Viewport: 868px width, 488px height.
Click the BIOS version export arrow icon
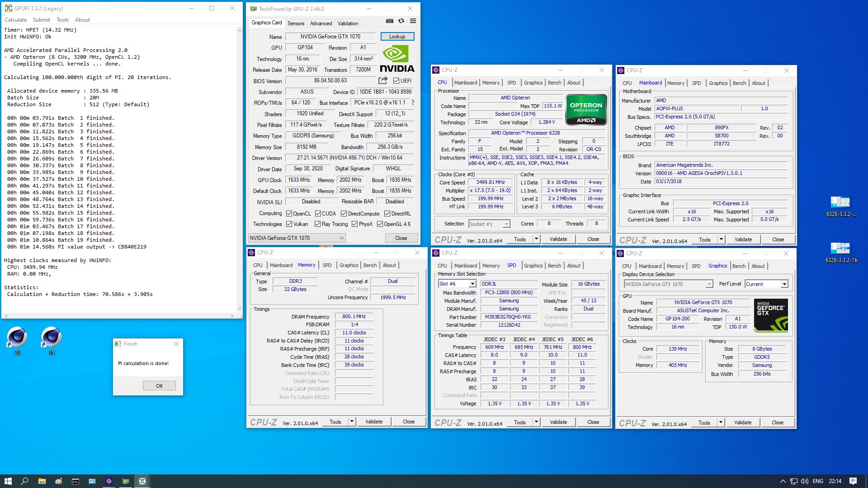[x=383, y=80]
